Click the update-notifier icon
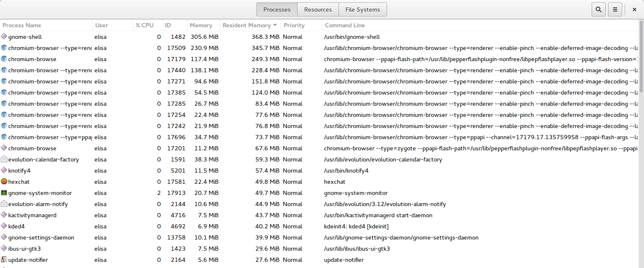The width and height of the screenshot is (644, 268). 4,260
